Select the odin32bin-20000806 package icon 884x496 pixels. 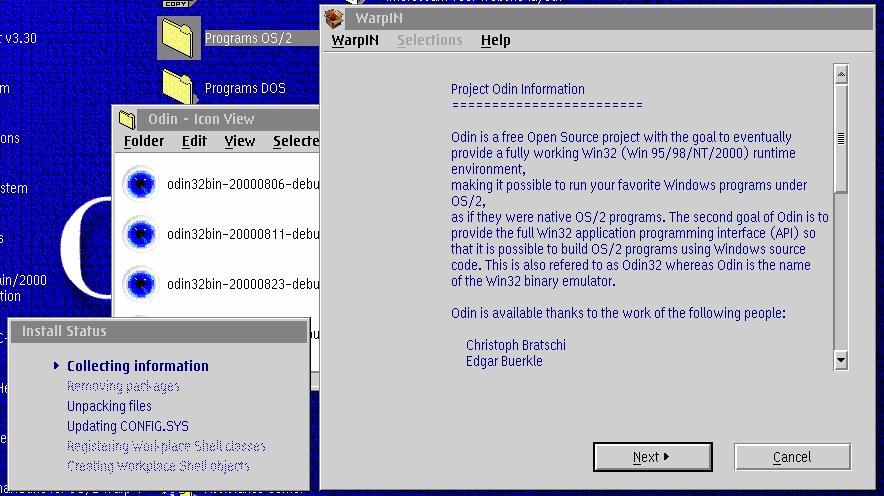[140, 184]
